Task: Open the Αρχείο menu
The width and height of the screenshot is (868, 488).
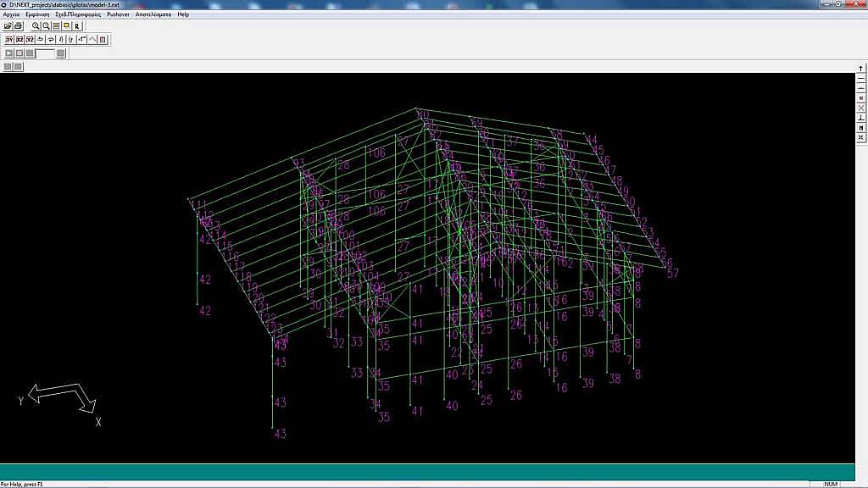Action: (x=12, y=14)
